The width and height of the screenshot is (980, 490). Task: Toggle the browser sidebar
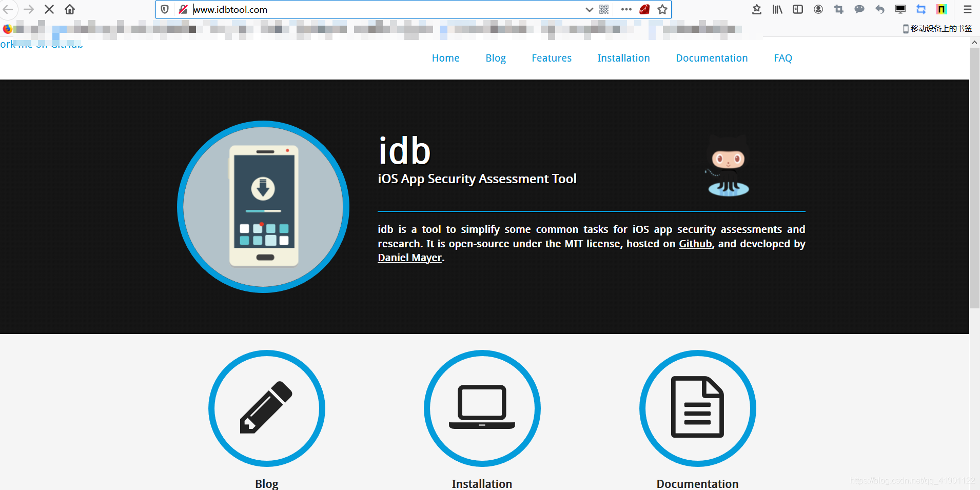point(798,9)
